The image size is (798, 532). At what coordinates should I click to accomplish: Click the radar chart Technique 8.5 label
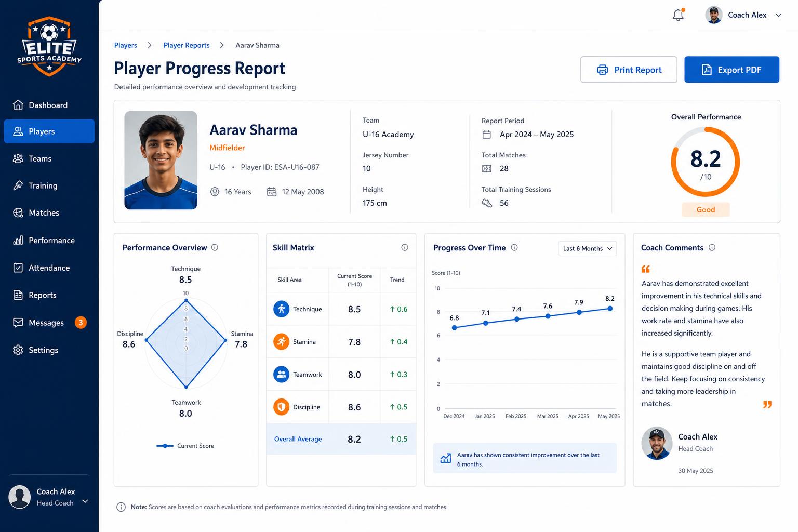click(186, 274)
